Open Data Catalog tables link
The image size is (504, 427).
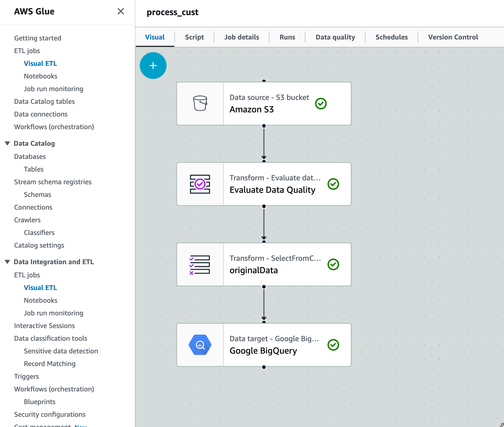point(44,101)
